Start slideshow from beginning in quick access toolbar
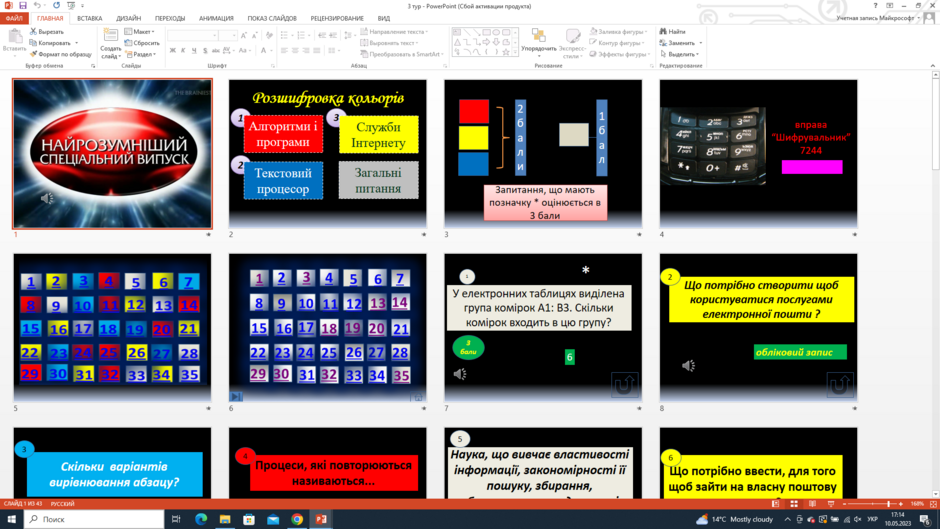 coord(71,5)
